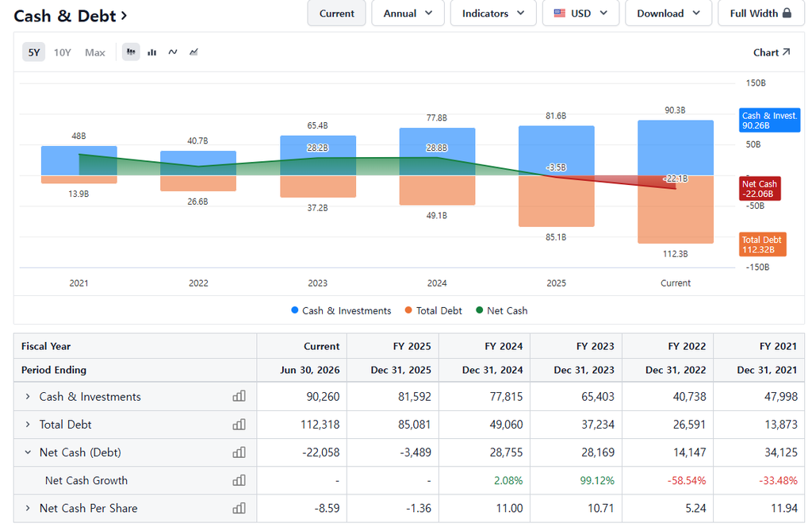Click the -22,058 Net Cash value
This screenshot has width=812, height=527.
click(321, 452)
